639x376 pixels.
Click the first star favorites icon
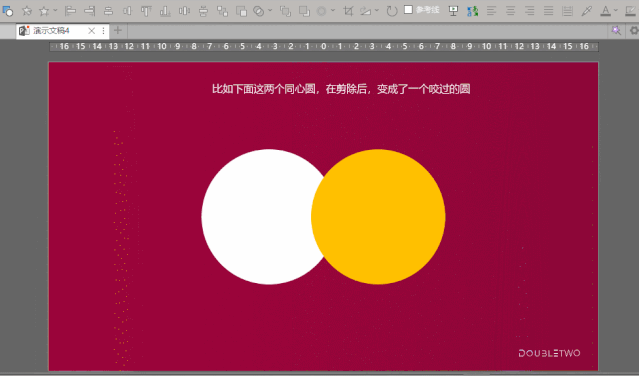tap(27, 11)
